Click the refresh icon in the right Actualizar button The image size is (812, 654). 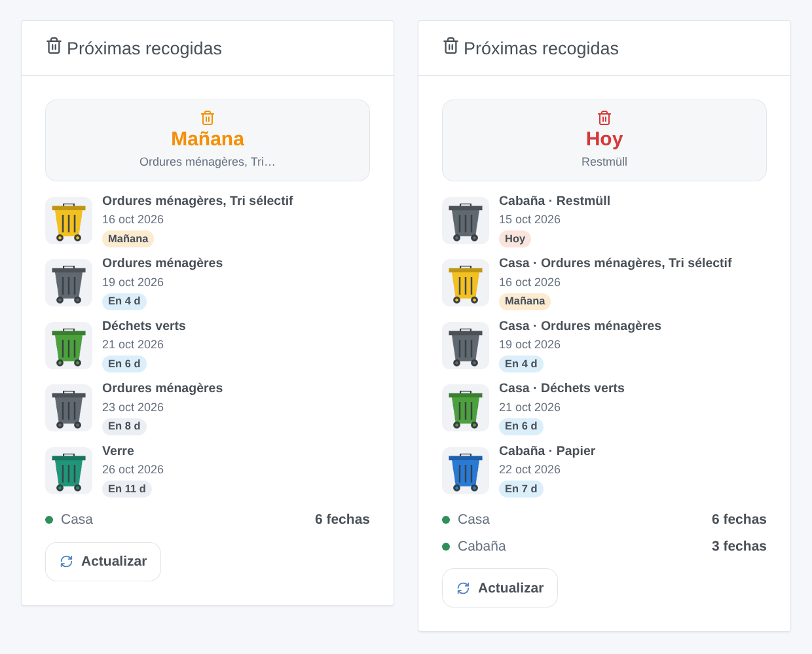[x=464, y=589]
